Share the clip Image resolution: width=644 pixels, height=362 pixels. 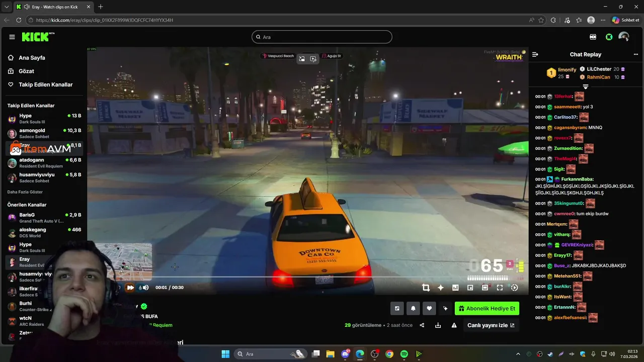(422, 325)
